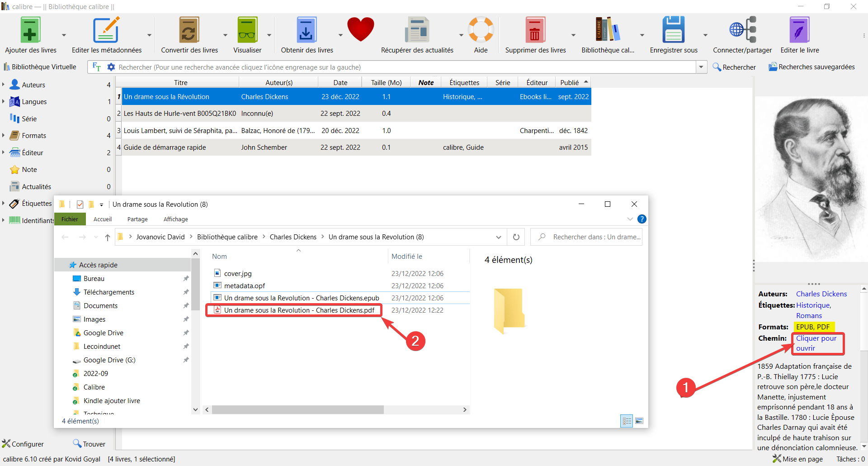Open the Accueil ribbon tab
The image size is (868, 466).
pyautogui.click(x=103, y=219)
